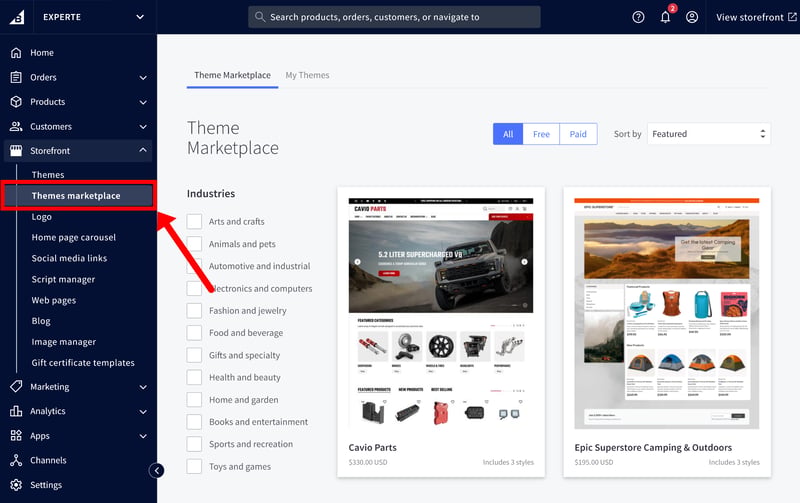Click the Settings gear icon
800x503 pixels.
(16, 485)
